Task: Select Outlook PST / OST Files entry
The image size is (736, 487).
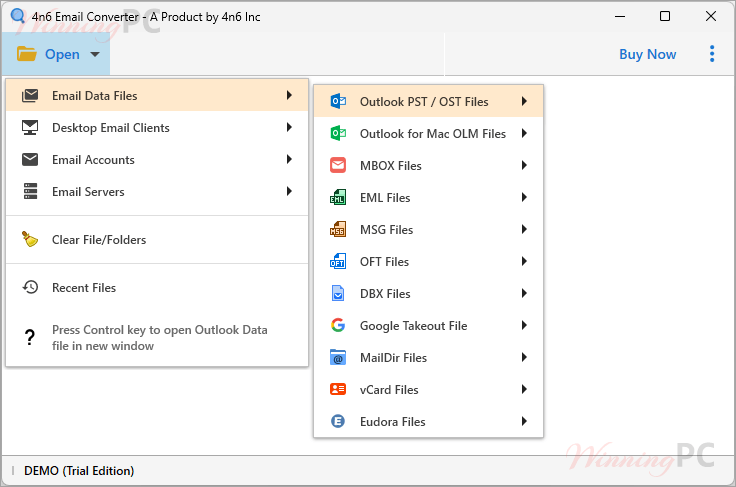Action: (x=428, y=101)
